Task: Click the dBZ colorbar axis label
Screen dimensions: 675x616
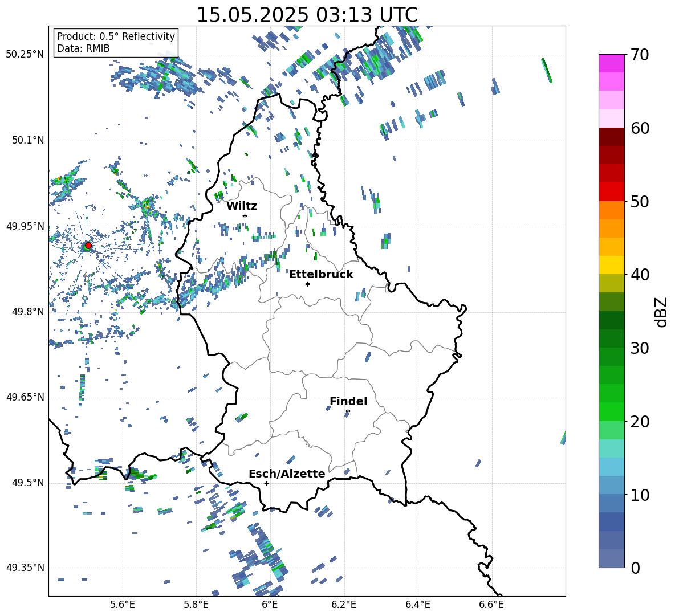Action: pos(661,312)
